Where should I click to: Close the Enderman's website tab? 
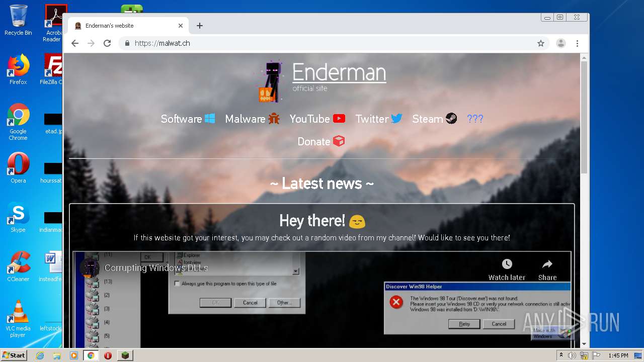(181, 26)
